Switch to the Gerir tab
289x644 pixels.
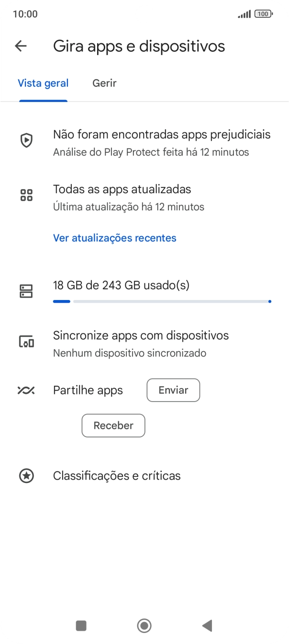click(104, 83)
